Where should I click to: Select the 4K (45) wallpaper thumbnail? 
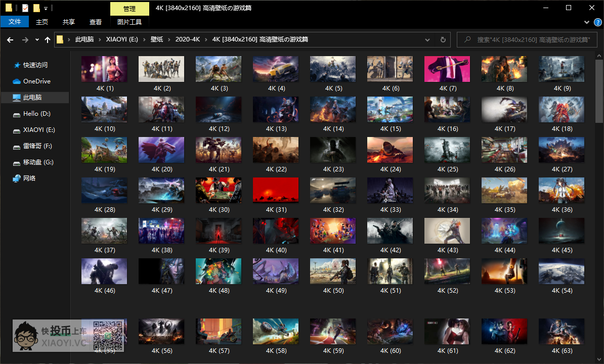(562, 231)
